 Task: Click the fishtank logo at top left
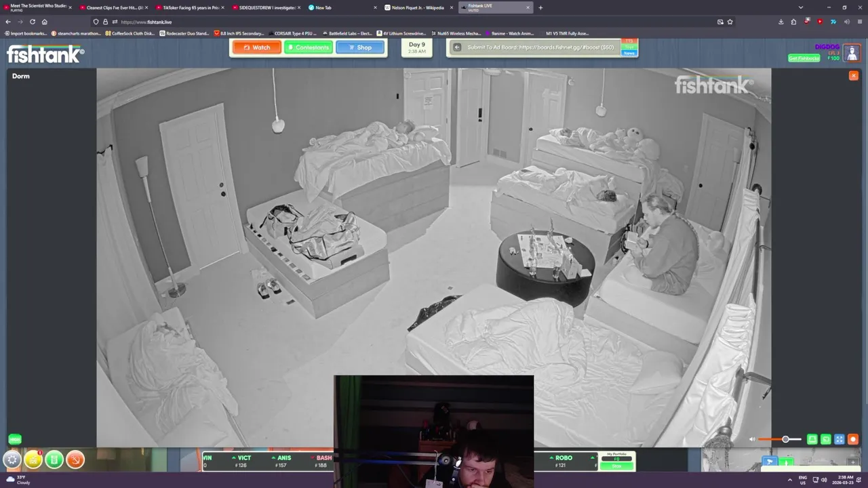coord(45,54)
